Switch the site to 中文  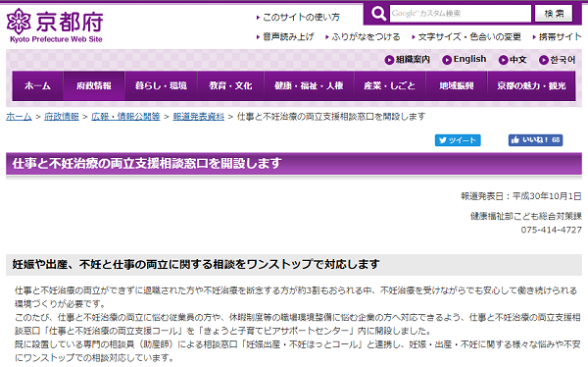point(513,59)
